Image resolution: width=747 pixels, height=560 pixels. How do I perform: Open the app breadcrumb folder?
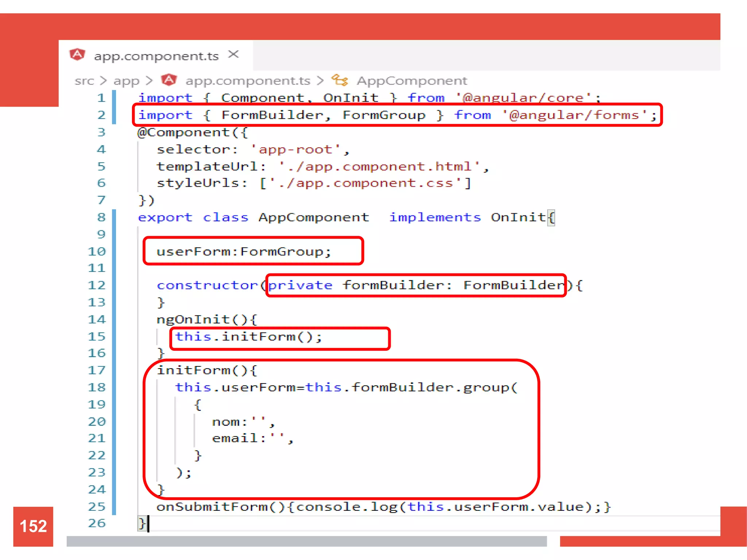[126, 81]
